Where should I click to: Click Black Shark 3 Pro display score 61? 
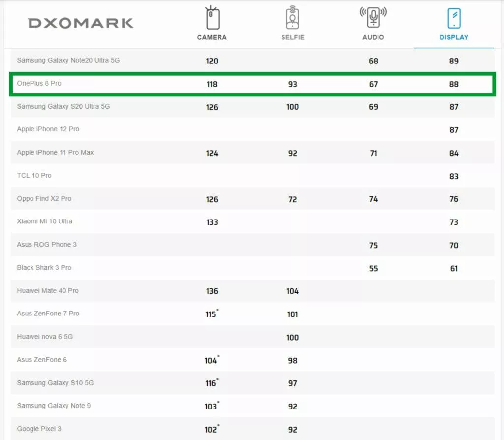[454, 269]
